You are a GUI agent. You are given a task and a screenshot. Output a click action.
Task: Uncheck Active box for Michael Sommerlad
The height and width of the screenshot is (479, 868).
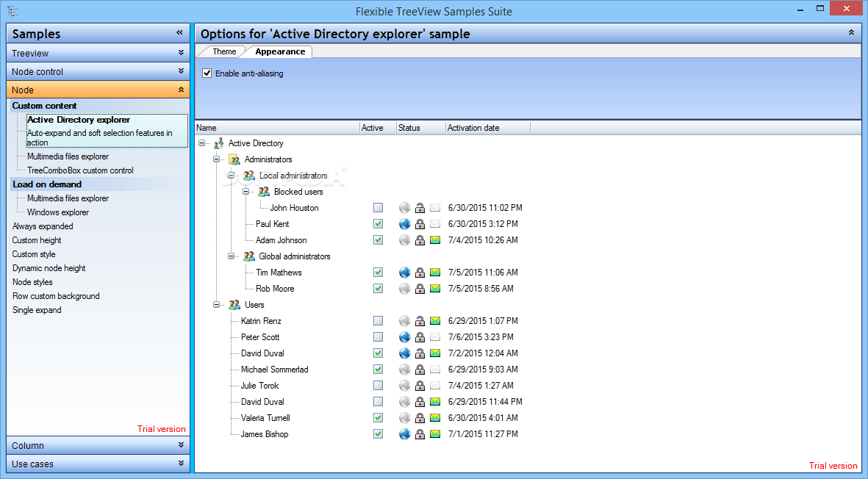click(x=378, y=370)
